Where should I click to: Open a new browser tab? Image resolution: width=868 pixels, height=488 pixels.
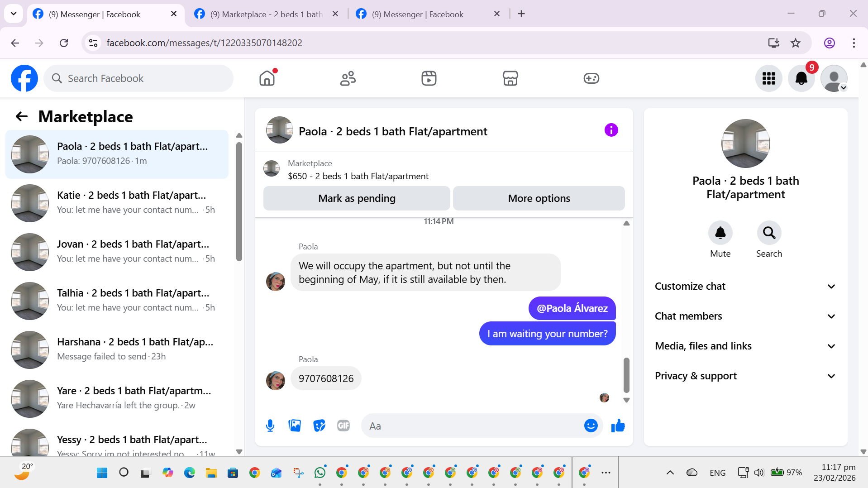[521, 14]
